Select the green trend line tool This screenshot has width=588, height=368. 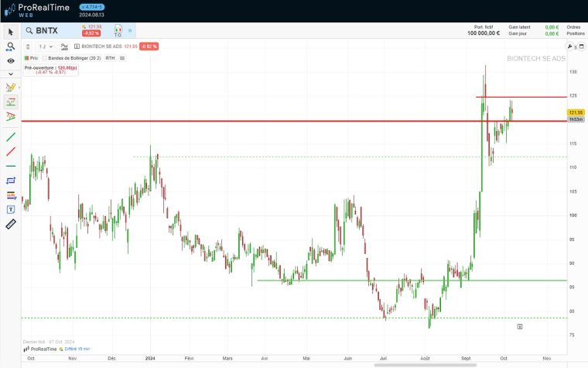coord(11,137)
